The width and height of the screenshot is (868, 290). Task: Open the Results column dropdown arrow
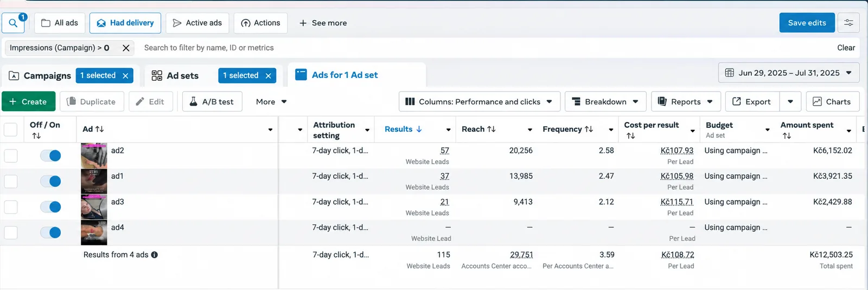448,130
